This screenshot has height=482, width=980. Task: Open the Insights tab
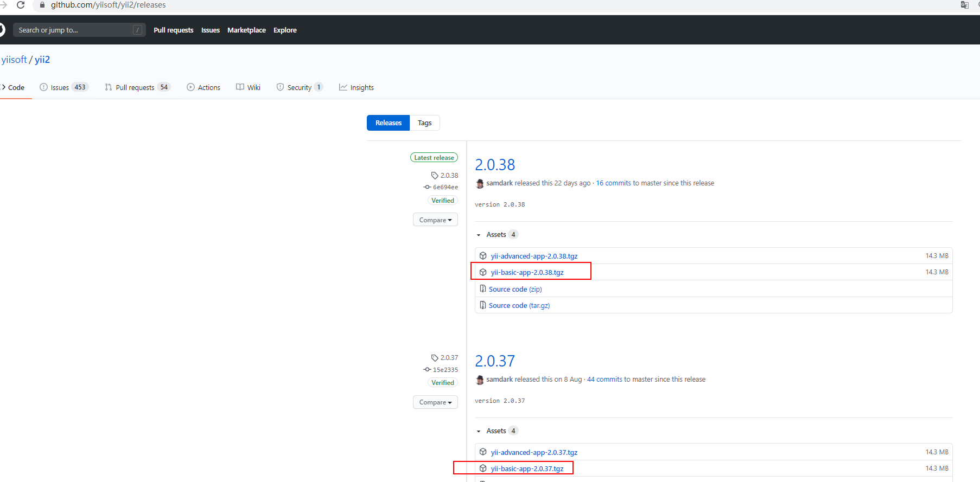(x=357, y=87)
